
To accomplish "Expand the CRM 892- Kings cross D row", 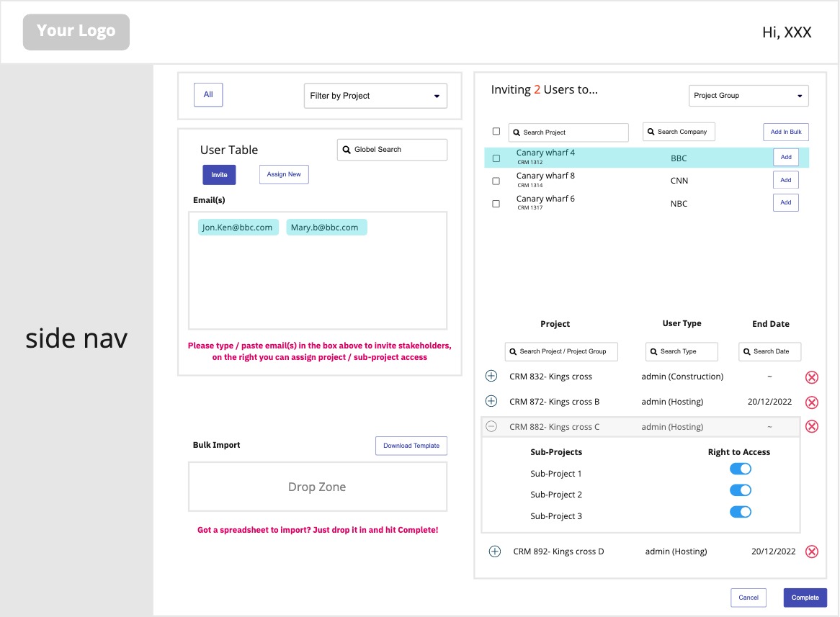I will click(495, 551).
